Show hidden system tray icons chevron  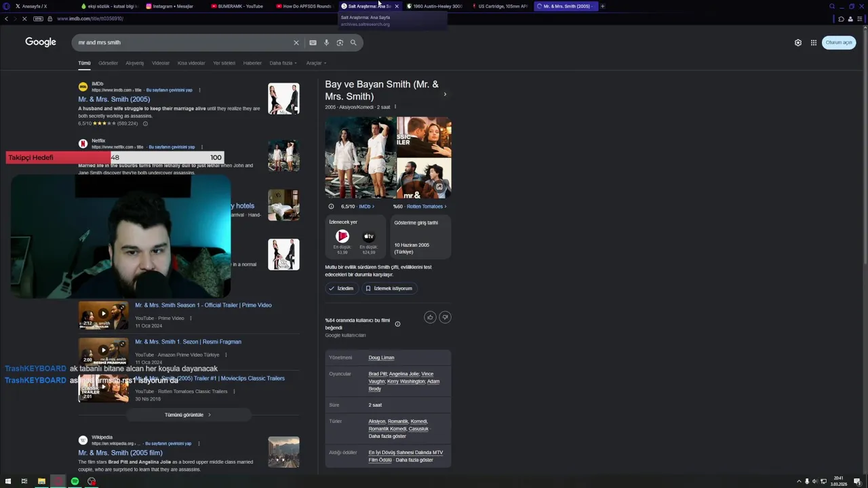tap(798, 482)
